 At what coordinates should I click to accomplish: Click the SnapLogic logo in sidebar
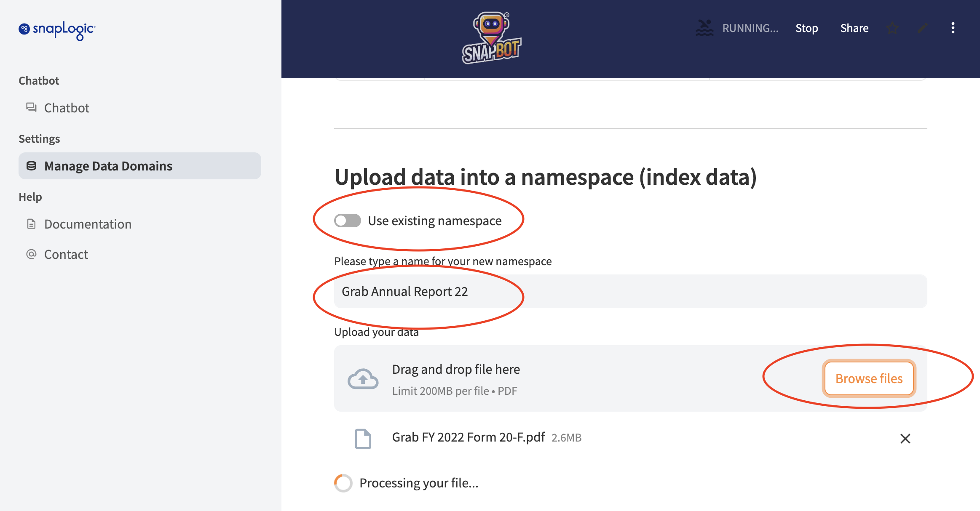(x=57, y=30)
